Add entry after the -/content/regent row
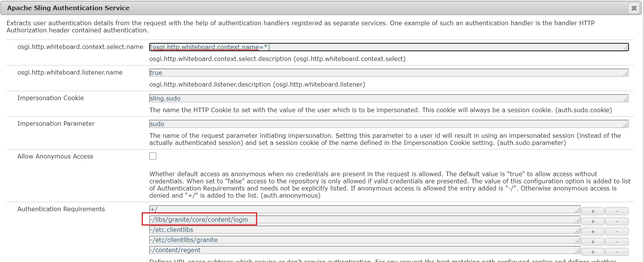 click(593, 252)
